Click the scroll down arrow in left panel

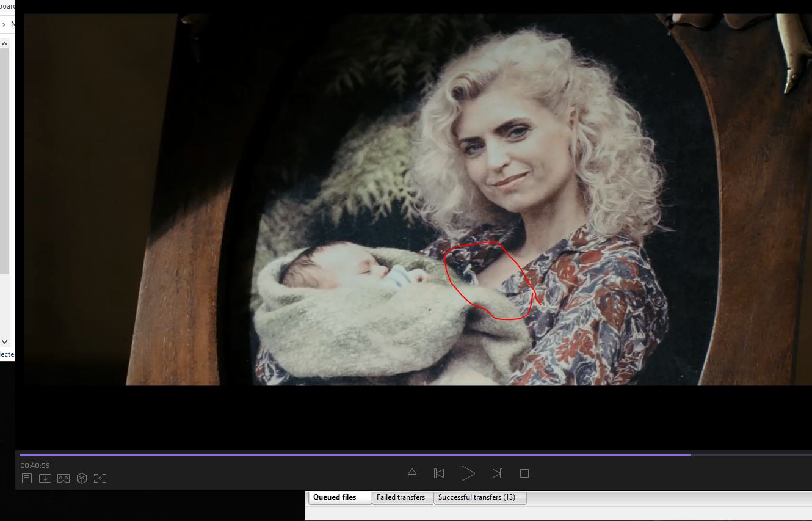click(x=4, y=342)
